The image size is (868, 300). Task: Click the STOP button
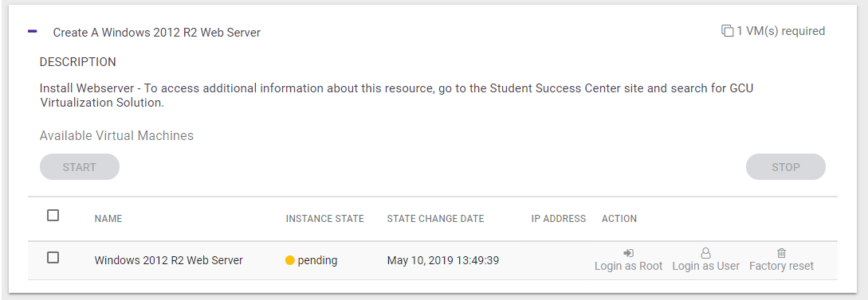(x=786, y=167)
